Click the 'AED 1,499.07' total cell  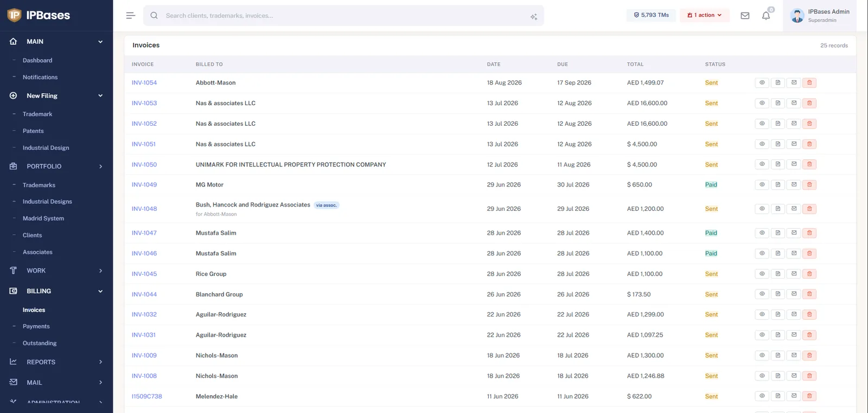(646, 83)
